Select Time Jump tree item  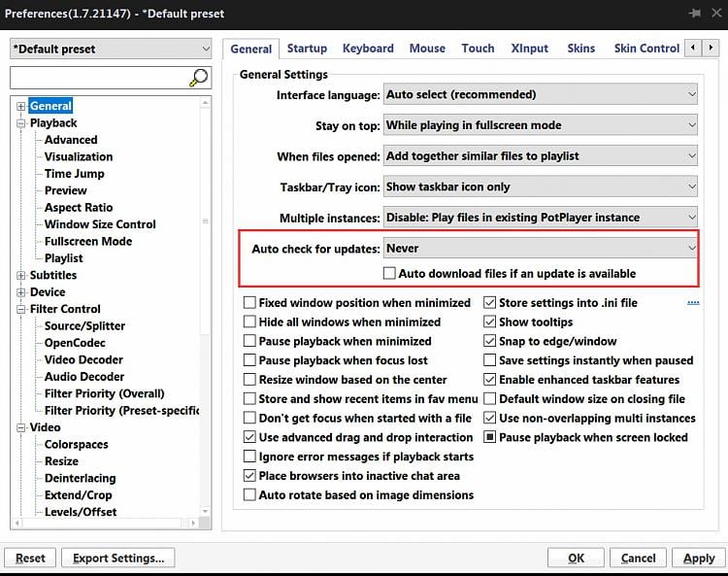click(75, 174)
